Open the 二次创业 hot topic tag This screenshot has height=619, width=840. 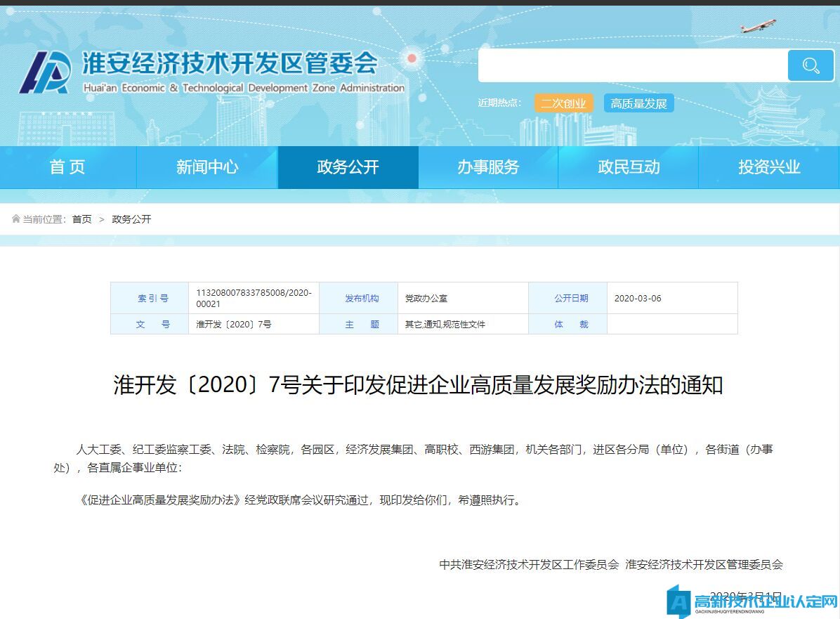click(563, 103)
